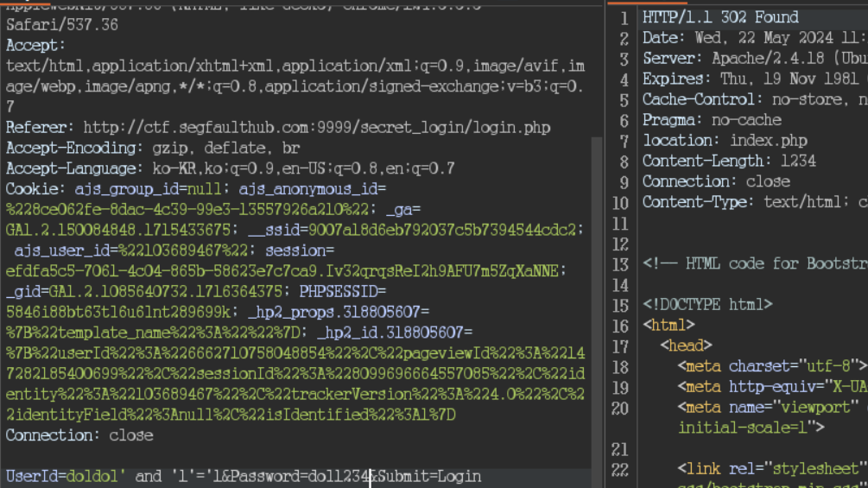Image resolution: width=868 pixels, height=488 pixels.
Task: Click the meta http-equiv line in response
Action: tap(772, 387)
